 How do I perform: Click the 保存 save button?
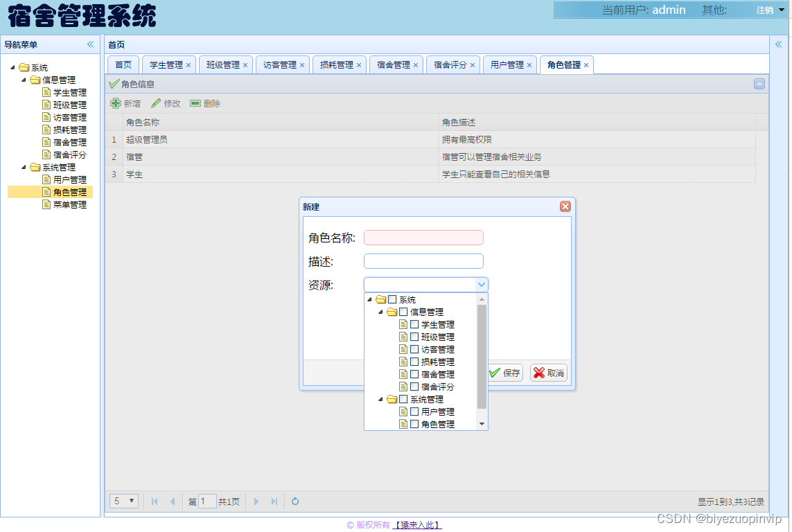point(504,372)
